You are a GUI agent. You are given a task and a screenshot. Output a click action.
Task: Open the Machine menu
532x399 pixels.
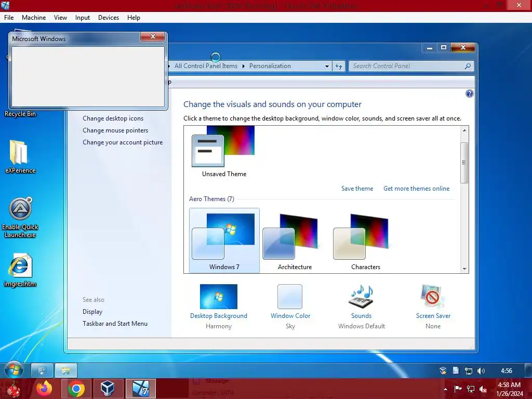[34, 18]
